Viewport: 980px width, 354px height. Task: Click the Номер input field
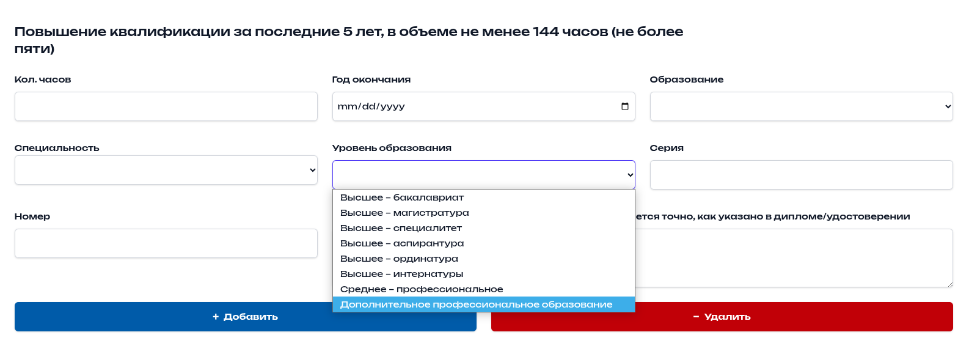pyautogui.click(x=166, y=243)
